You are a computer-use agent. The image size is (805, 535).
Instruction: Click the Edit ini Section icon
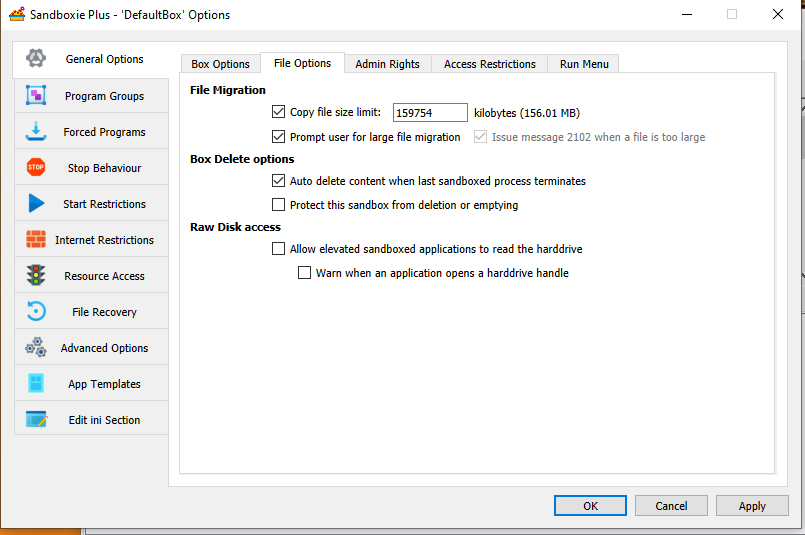coord(36,419)
